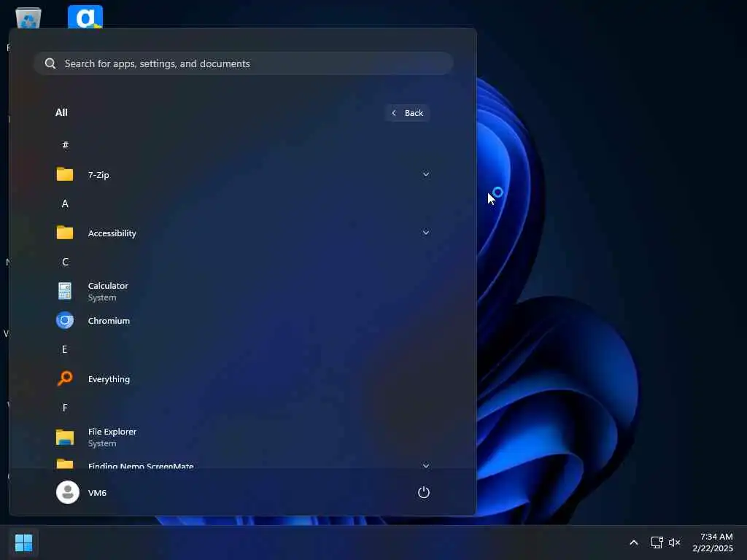Click the search apps and settings field

pyautogui.click(x=243, y=63)
